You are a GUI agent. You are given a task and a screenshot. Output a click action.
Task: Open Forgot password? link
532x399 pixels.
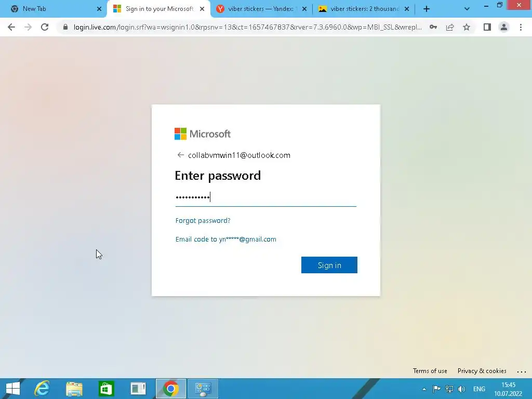point(203,220)
